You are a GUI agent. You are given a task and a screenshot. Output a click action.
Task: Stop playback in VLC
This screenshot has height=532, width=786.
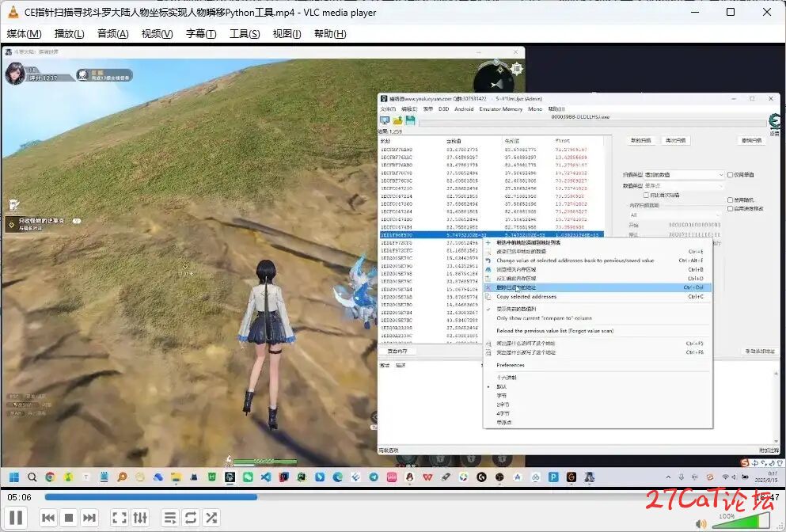(69, 518)
